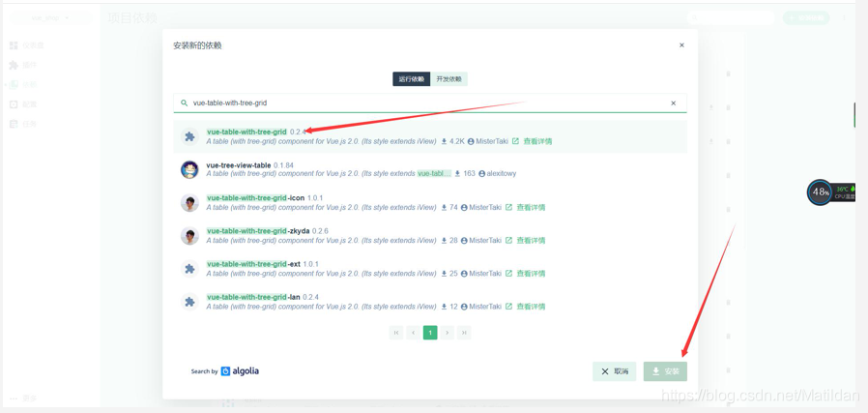Click avatar of vue-table-with-tree-grid-zkyda package
Screen dimensions: 868x413
[189, 236]
